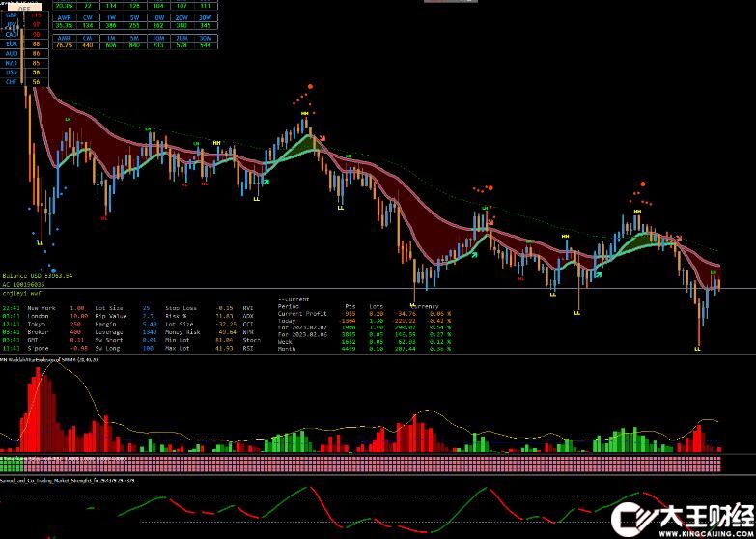Click the CM column header
The image size is (756, 539).
pyautogui.click(x=87, y=38)
